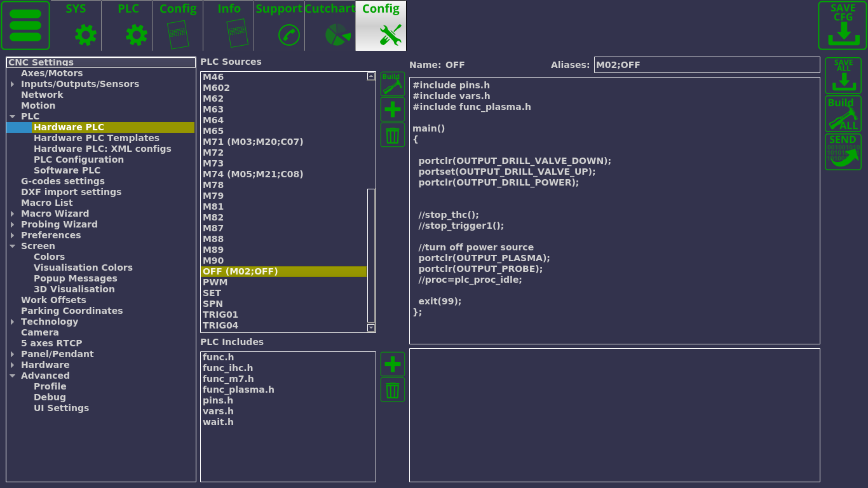
Task: Switch to the Cutchart tab
Action: (x=330, y=25)
